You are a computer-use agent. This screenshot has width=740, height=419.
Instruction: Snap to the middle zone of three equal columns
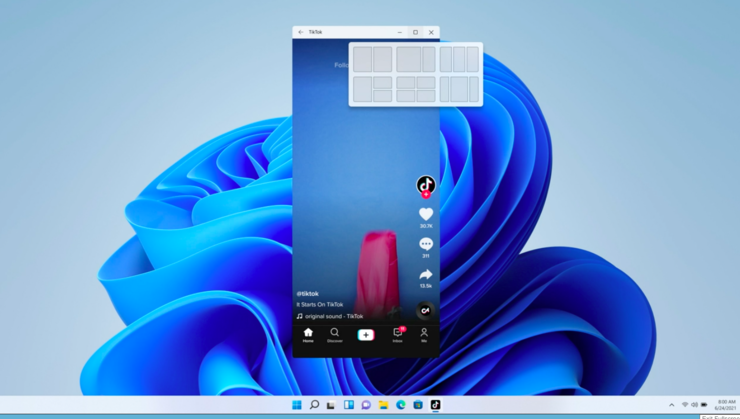coord(459,59)
